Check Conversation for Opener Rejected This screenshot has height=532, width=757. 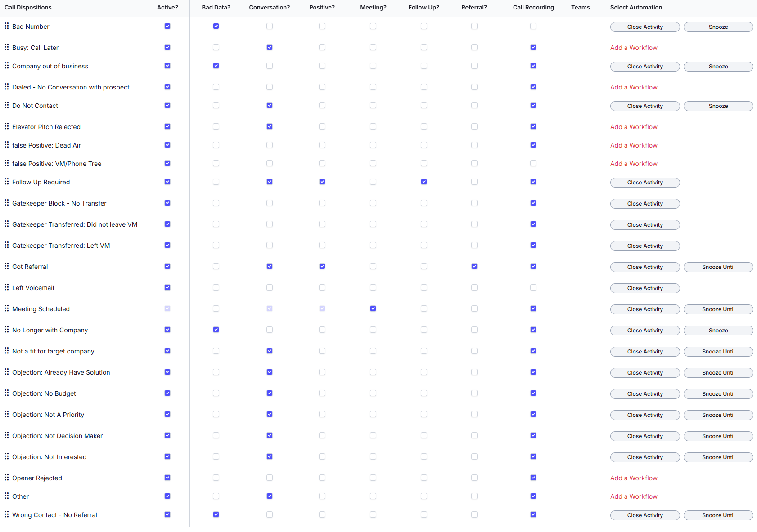(270, 478)
